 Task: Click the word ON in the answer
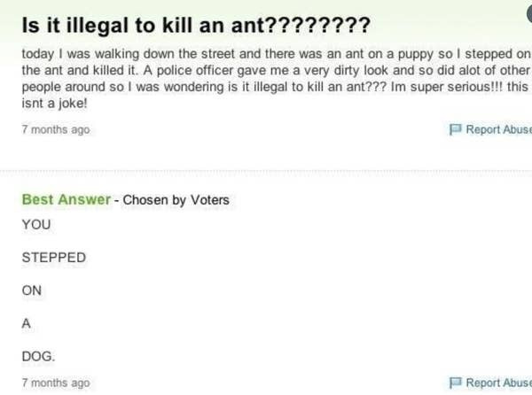click(x=32, y=290)
